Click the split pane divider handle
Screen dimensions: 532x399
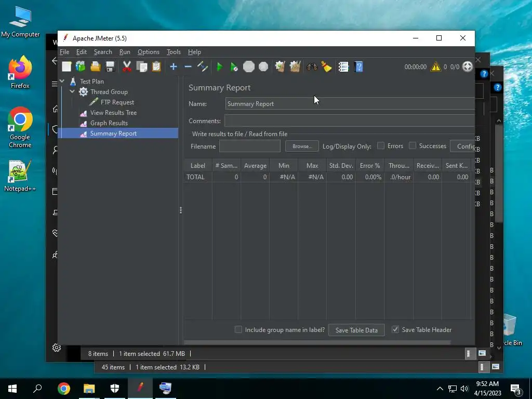point(180,210)
